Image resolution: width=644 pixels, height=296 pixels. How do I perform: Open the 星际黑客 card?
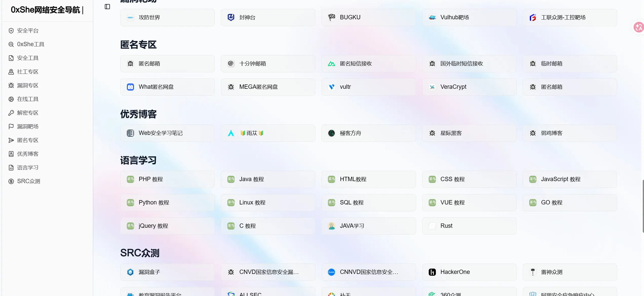click(469, 133)
